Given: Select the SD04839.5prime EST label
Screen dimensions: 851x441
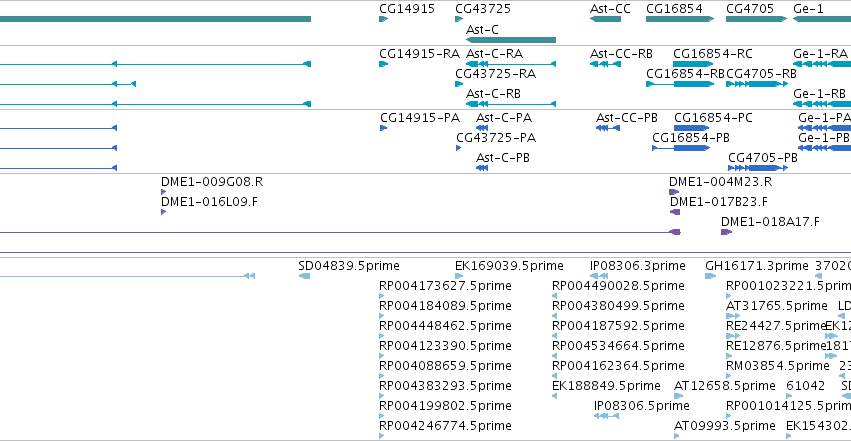Looking at the screenshot, I should (x=349, y=266).
